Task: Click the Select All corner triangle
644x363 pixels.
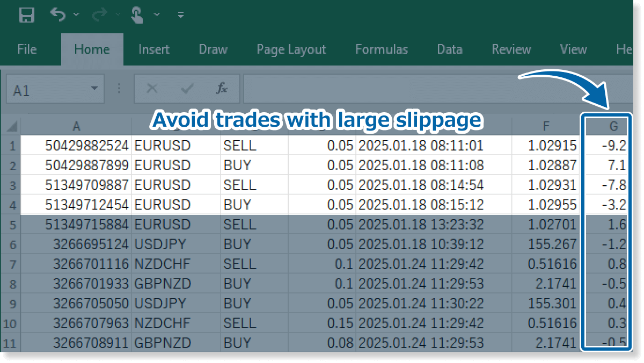Action: coord(11,127)
